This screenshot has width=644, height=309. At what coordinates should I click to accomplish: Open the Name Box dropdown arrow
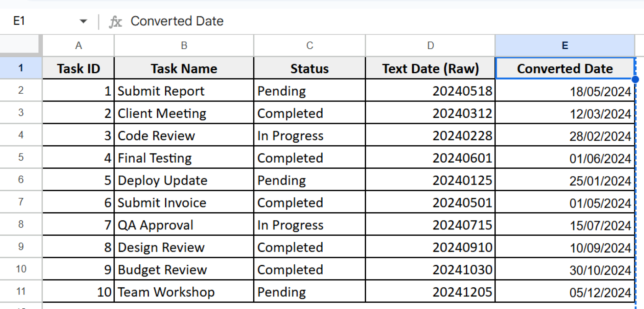(83, 21)
